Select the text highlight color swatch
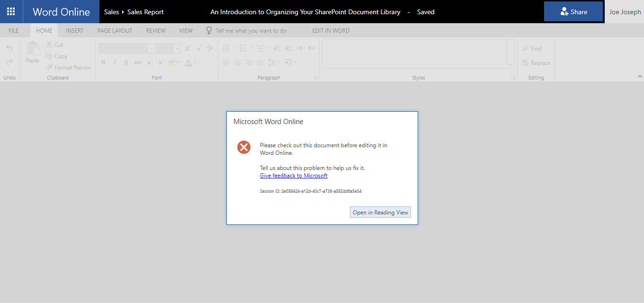Image resolution: width=644 pixels, height=303 pixels. (x=171, y=62)
